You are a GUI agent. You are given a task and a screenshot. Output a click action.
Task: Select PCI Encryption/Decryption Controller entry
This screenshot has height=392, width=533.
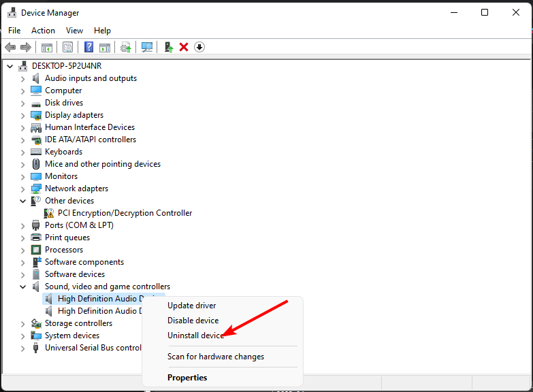[x=125, y=213]
